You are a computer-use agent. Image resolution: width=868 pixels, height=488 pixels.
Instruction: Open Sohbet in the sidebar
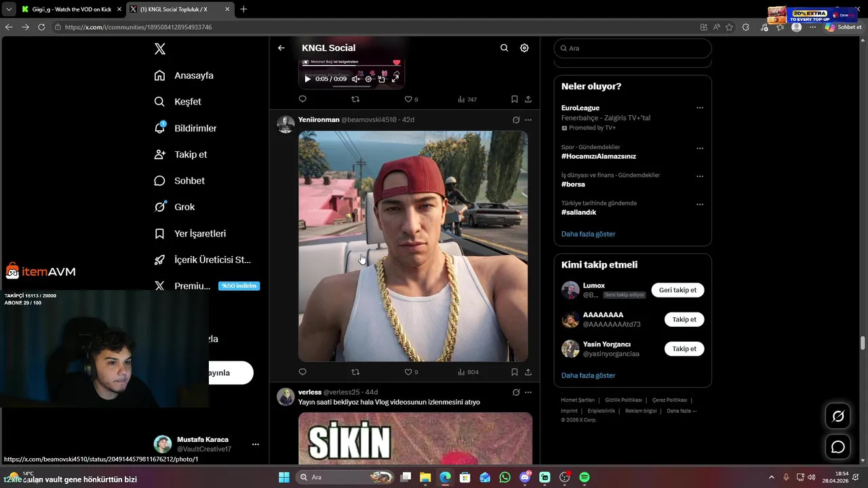[179, 181]
